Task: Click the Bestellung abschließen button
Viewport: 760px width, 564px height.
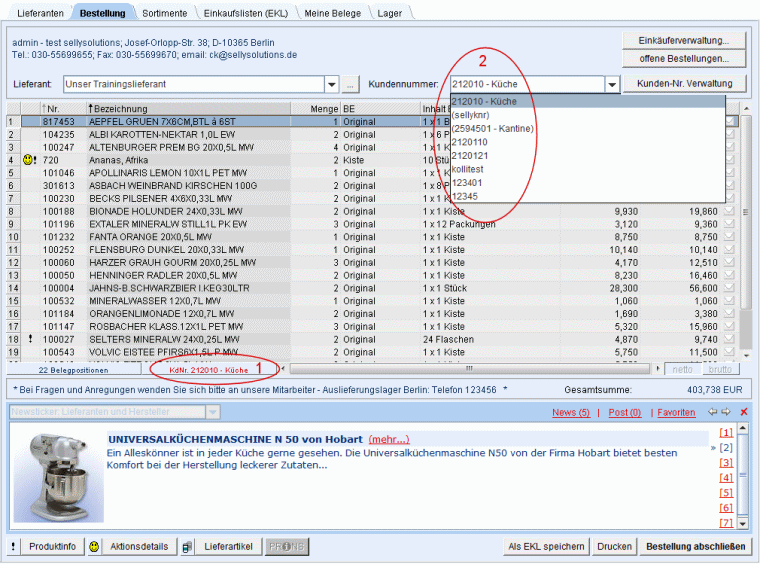Action: tap(696, 547)
